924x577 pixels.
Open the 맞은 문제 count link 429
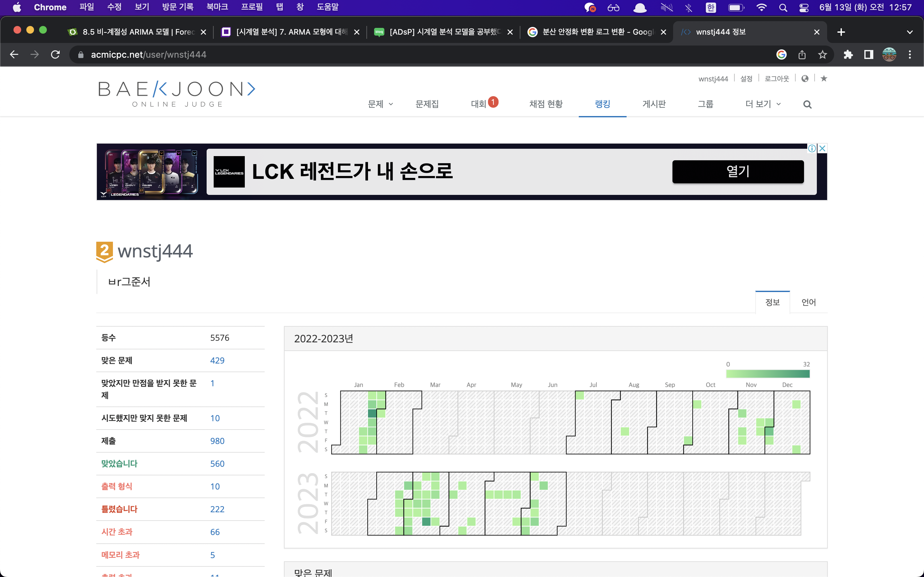[x=217, y=361]
